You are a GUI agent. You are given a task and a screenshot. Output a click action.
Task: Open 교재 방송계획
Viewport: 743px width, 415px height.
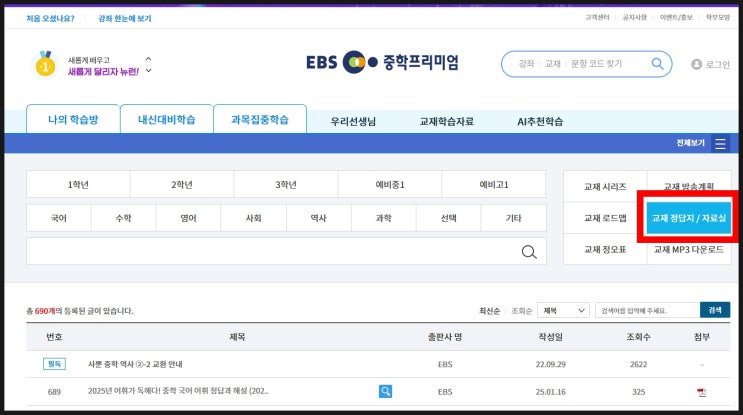(689, 187)
